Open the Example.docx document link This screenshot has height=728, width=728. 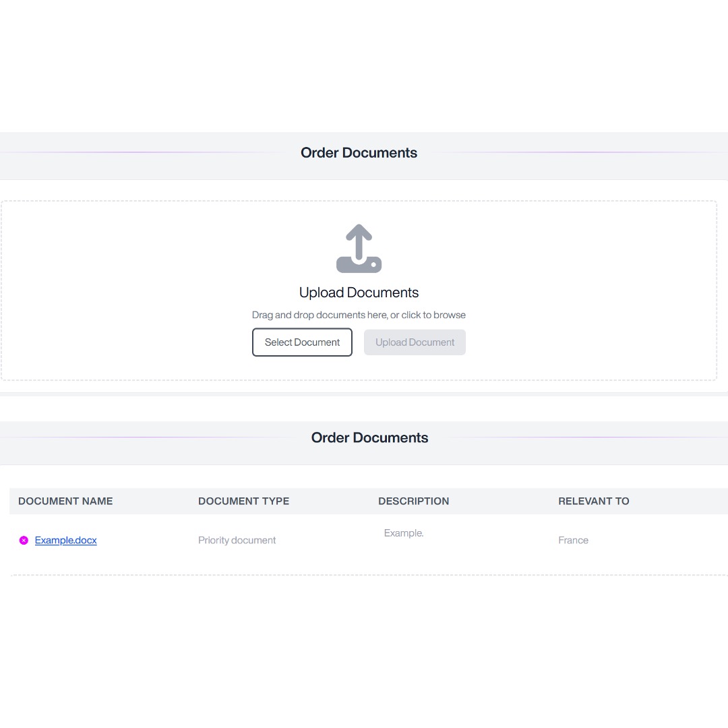click(65, 541)
